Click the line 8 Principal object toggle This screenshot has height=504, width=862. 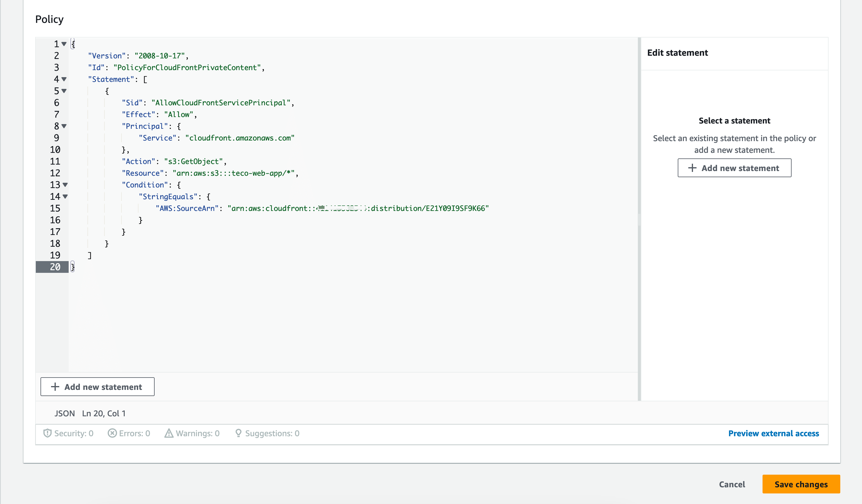pos(64,126)
